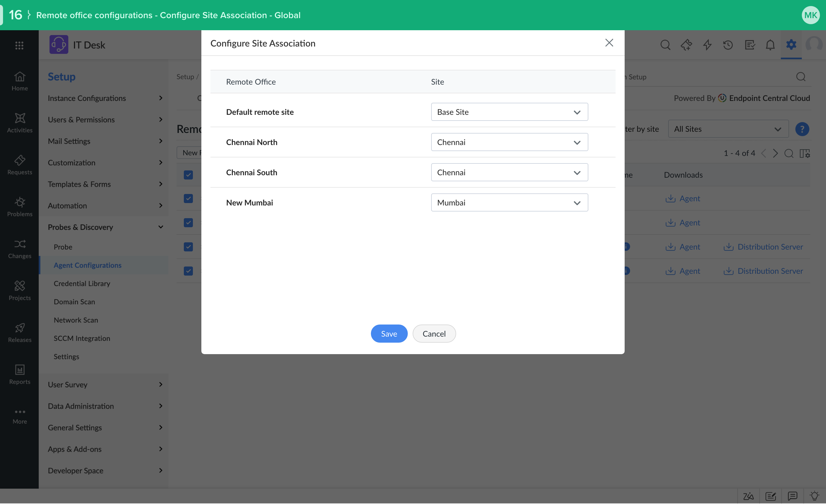Screen dimensions: 826x504
Task: Toggle the select-all checkbox in table header
Action: [188, 175]
